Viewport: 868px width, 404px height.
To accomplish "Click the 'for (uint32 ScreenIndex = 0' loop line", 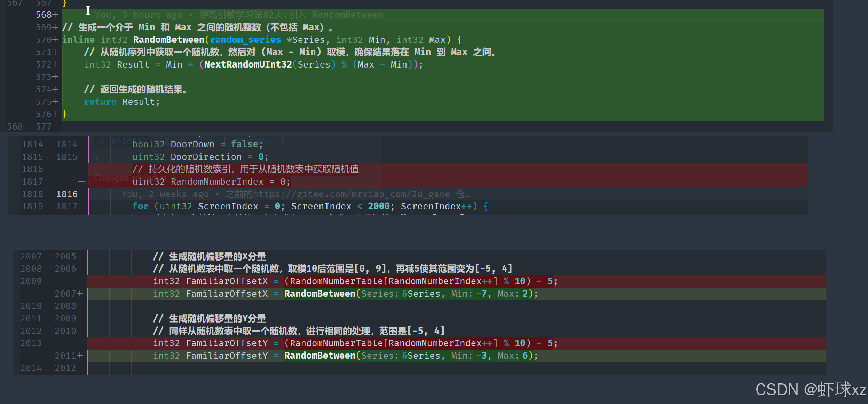I will [x=310, y=206].
